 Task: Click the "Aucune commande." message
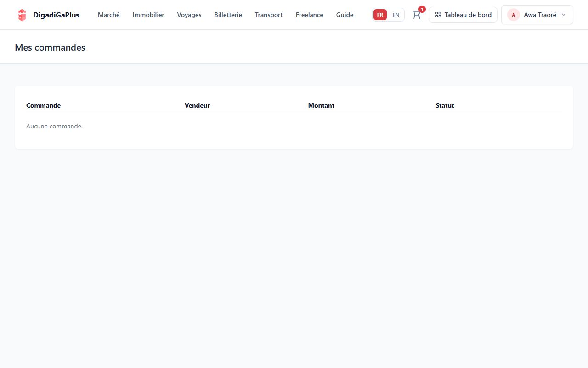[x=54, y=126]
